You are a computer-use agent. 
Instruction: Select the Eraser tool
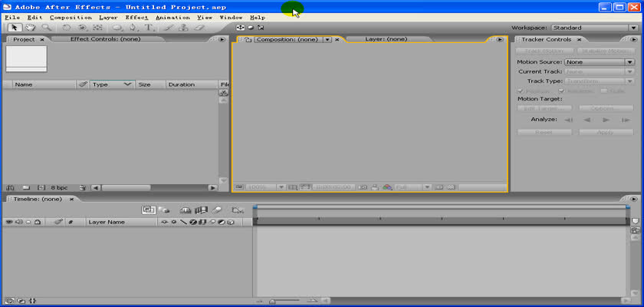(199, 28)
